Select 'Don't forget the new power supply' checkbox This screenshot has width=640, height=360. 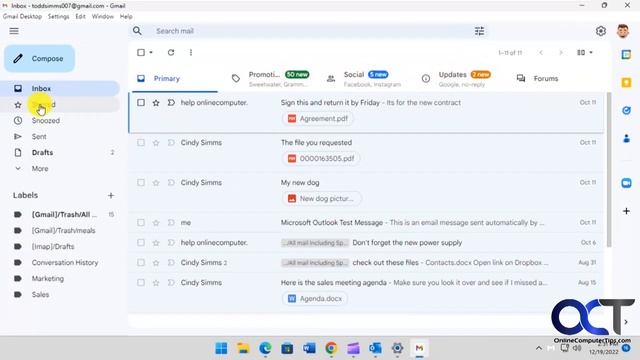pyautogui.click(x=141, y=242)
